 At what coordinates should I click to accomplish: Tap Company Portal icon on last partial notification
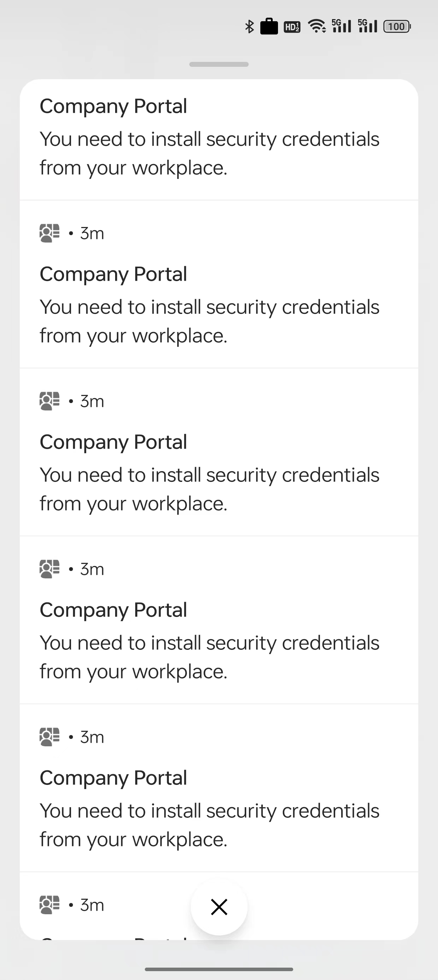tap(49, 905)
